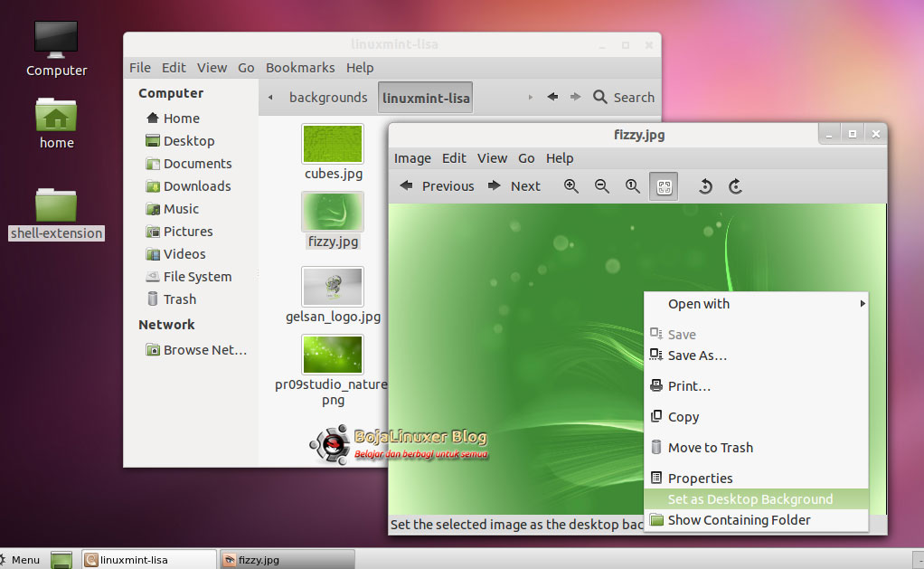Select gelsan_logo.jpg thumbnail
924x569 pixels.
pos(333,287)
